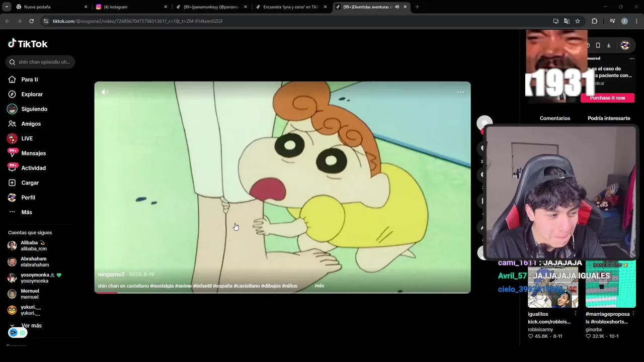
Task: Switch to panamonkeyy TikTok browser tab
Action: [x=211, y=7]
